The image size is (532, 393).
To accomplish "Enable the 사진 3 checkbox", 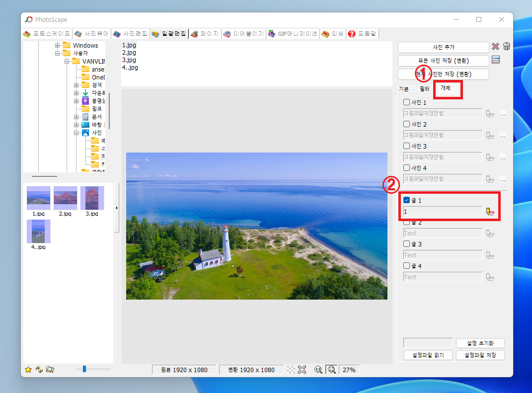I will (x=406, y=146).
